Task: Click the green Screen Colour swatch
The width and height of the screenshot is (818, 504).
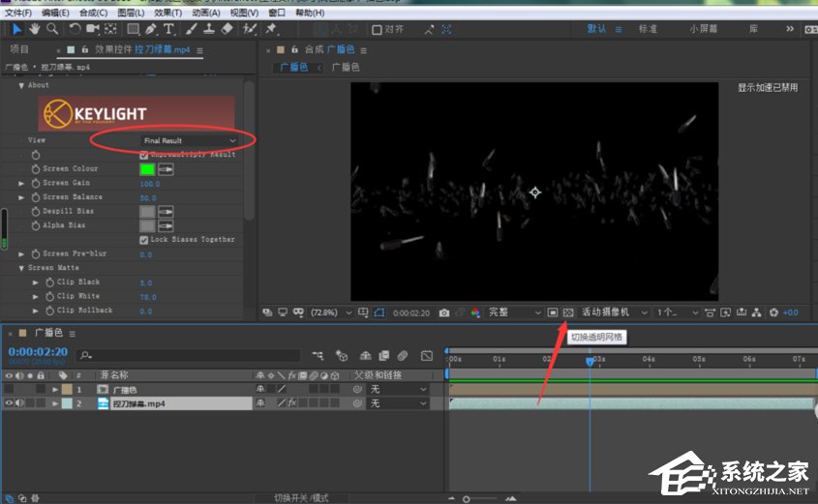Action: [x=147, y=169]
